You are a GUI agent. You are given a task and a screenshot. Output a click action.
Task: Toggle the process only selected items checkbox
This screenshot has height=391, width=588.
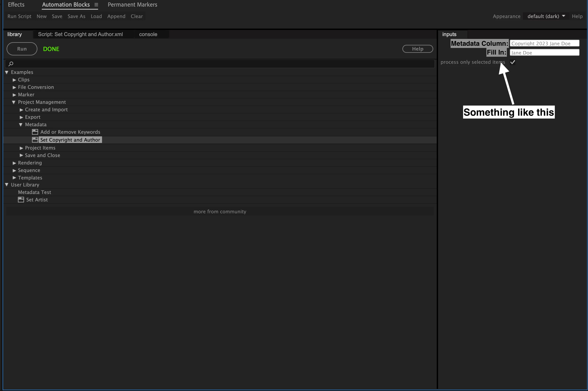(512, 62)
